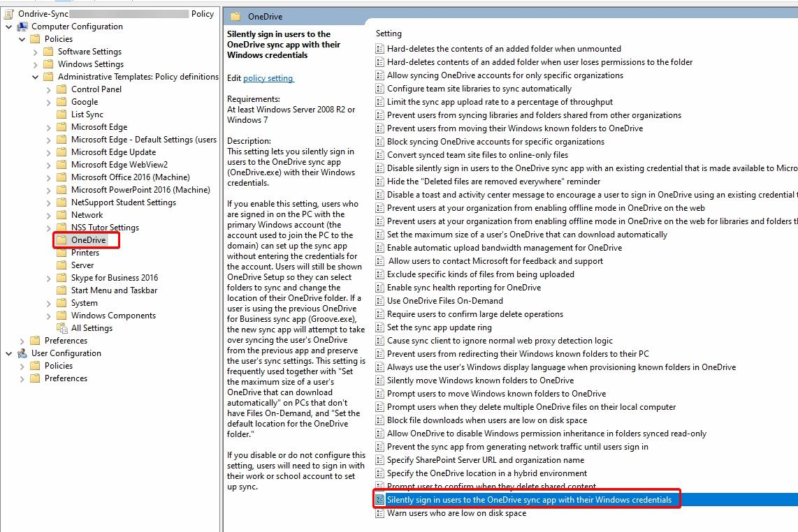Select Silently move Windows known folders to OneDrive

point(481,380)
